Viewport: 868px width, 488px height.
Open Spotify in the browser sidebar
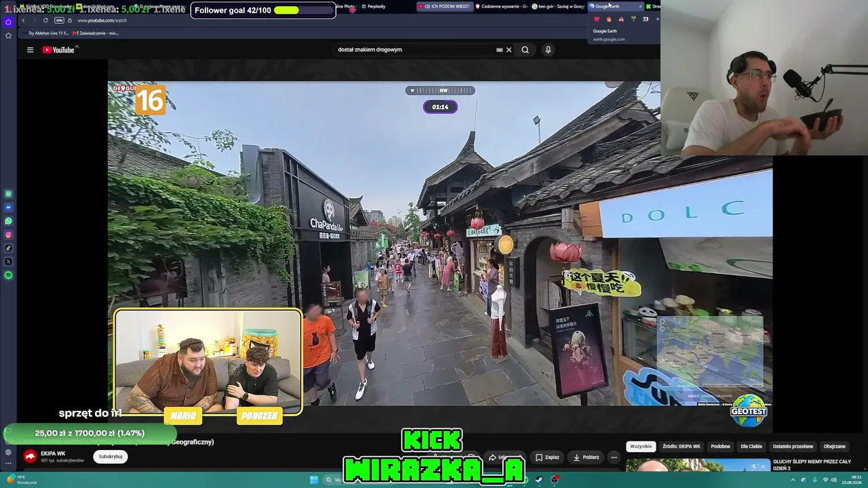coord(8,275)
